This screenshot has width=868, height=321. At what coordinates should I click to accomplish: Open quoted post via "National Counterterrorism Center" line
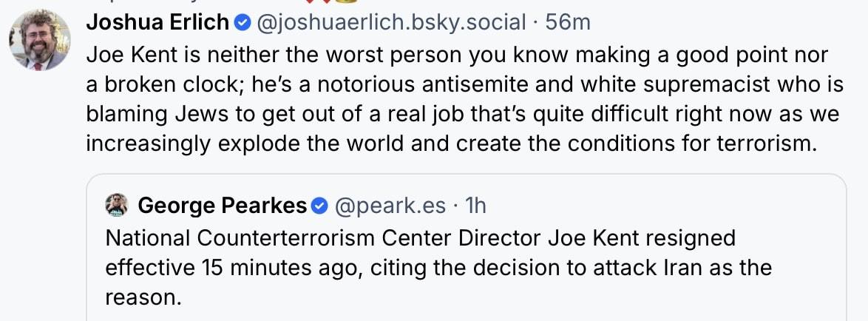coord(420,238)
